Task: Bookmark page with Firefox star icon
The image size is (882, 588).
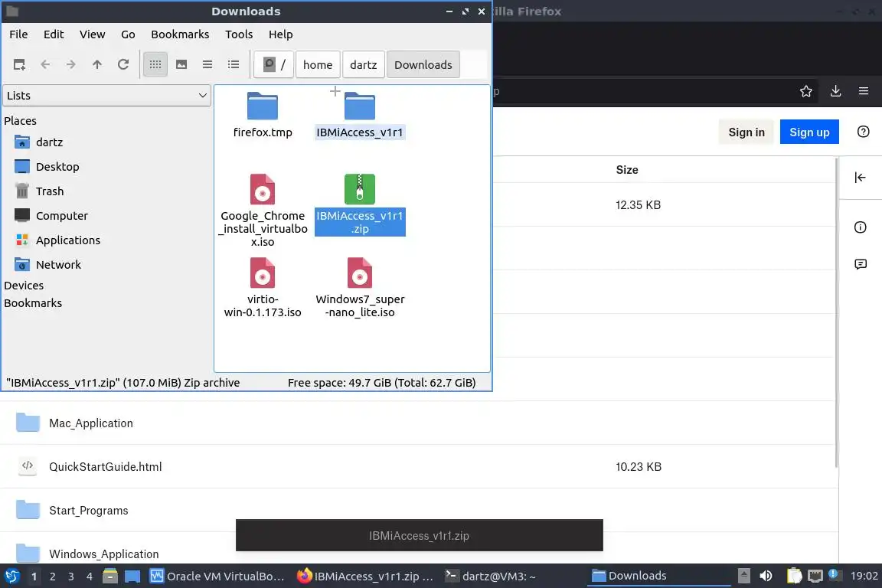Action: [806, 91]
